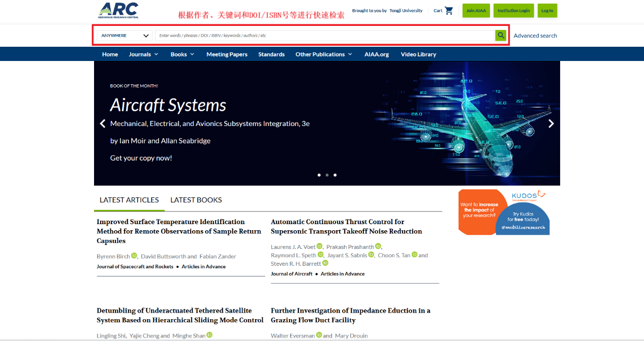
Task: Open Raymond L. Speth's ORCID icon
Action: 321,255
